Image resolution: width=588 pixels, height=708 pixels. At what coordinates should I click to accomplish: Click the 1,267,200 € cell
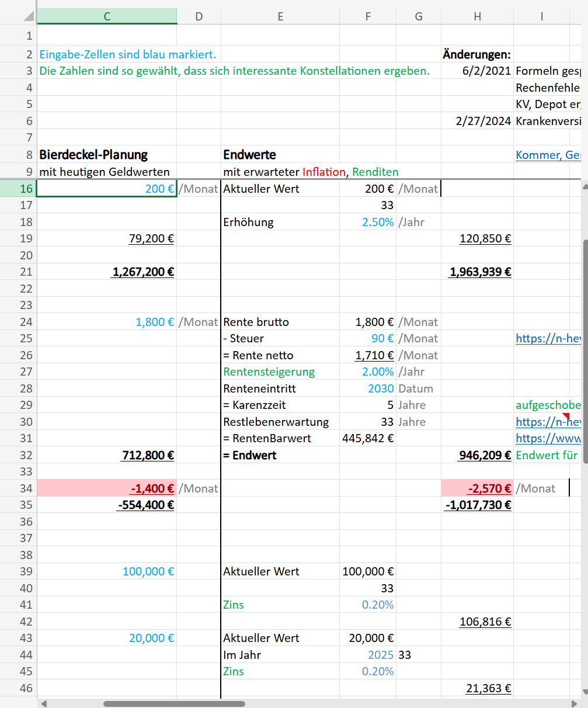107,272
